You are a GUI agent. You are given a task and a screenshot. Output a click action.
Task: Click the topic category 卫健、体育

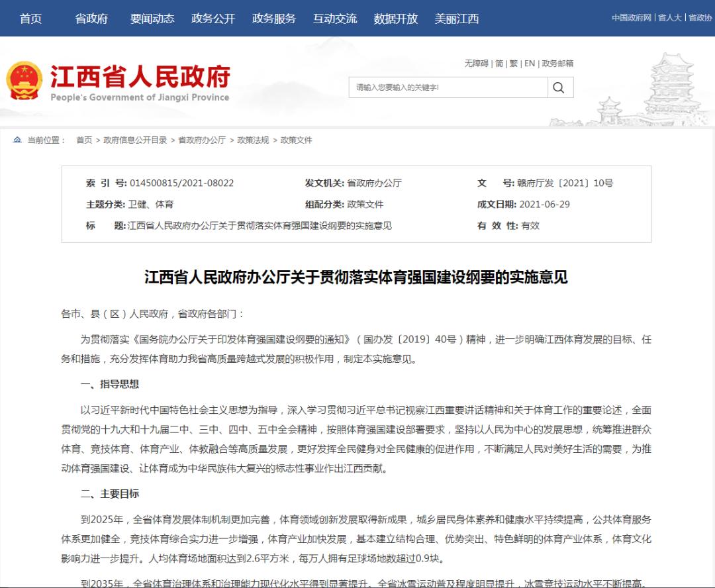click(x=151, y=205)
